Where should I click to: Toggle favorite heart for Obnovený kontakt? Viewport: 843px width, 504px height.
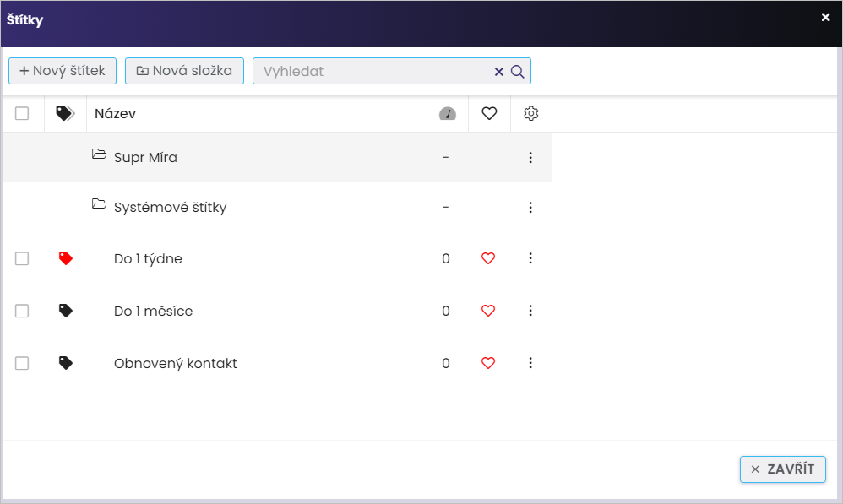tap(487, 363)
